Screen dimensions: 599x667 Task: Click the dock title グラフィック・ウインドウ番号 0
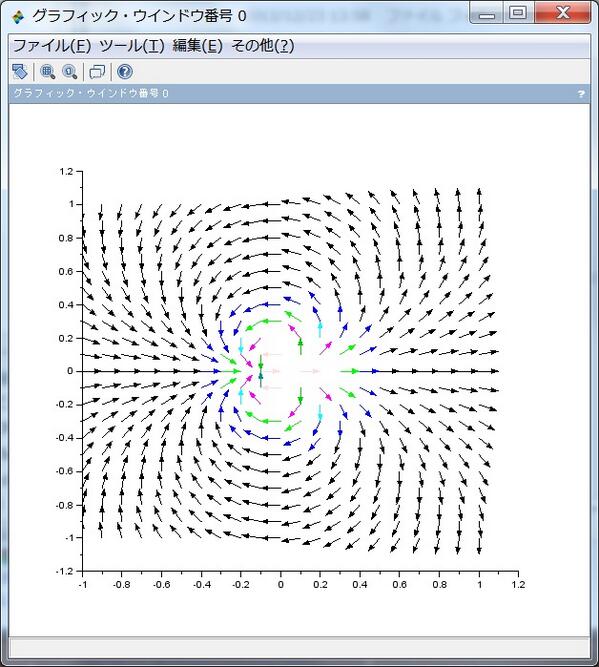(x=91, y=93)
